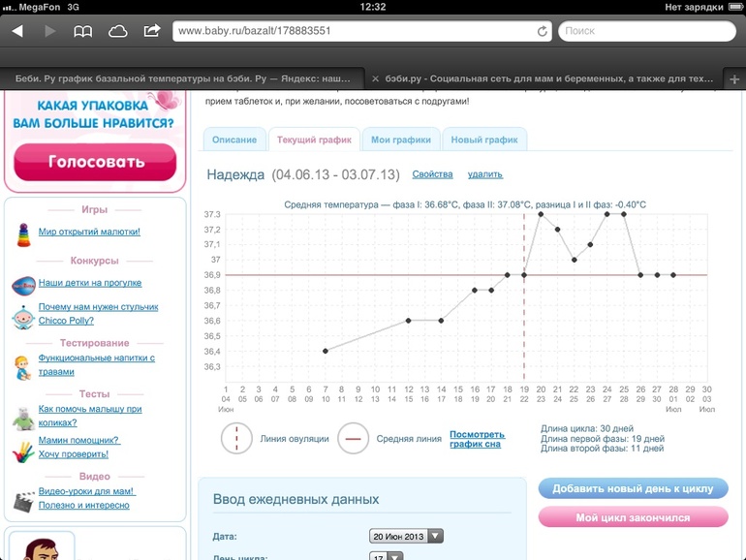Click the clapperboard video icon

23,501
